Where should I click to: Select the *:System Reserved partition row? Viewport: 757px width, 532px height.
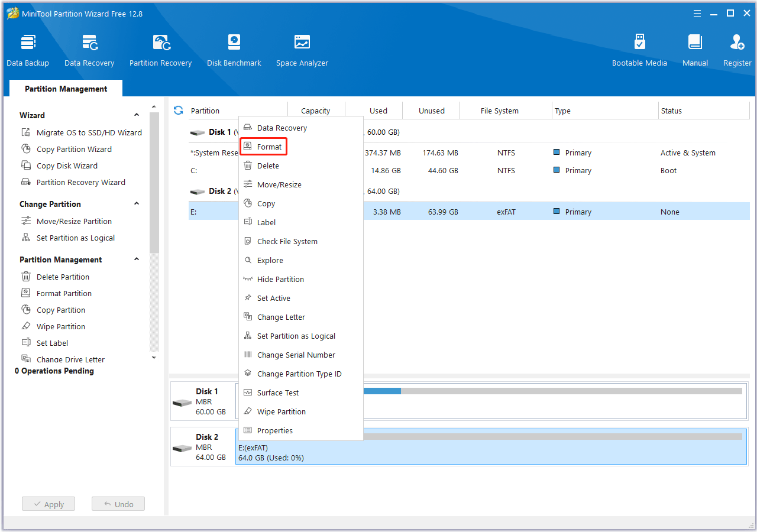pyautogui.click(x=469, y=153)
